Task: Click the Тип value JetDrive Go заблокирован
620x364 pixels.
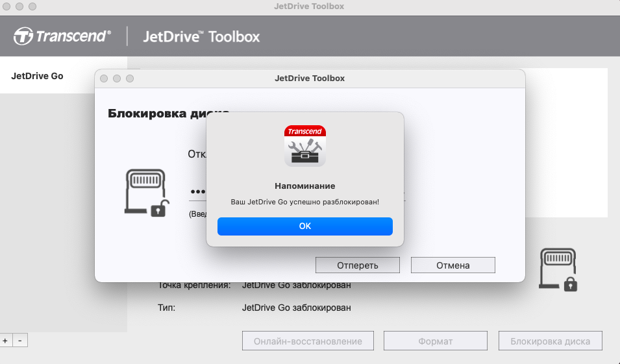Action: coord(296,308)
